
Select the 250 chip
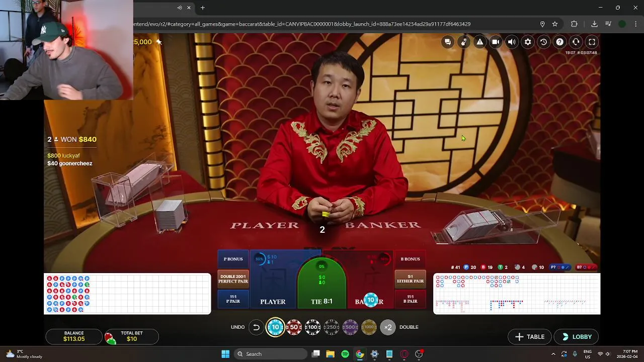[332, 327]
